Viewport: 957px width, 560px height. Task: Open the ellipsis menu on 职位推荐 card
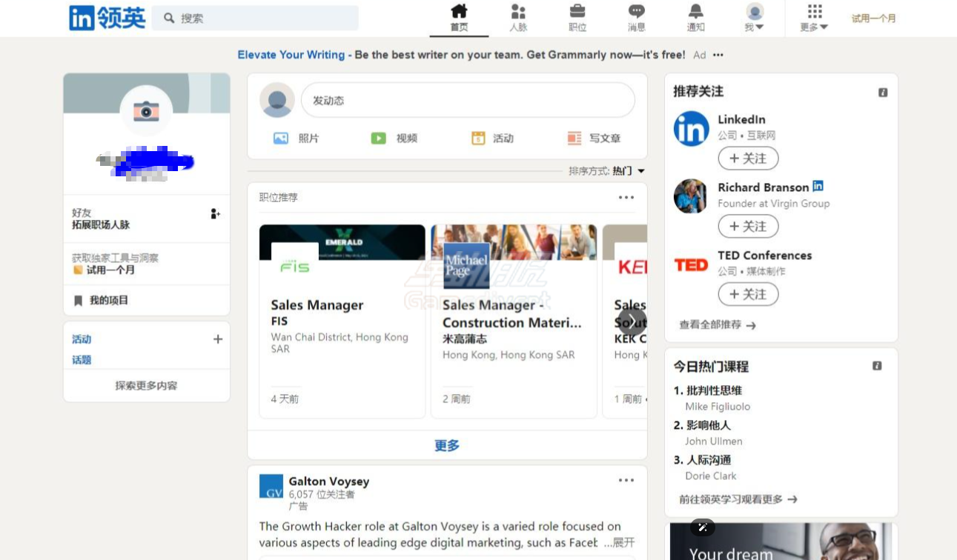626,197
